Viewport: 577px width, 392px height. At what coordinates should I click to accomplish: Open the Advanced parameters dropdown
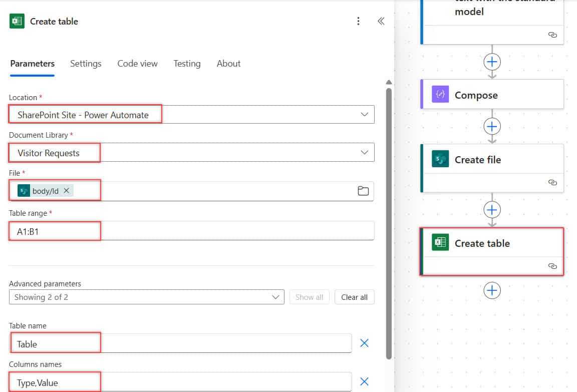[x=146, y=297]
